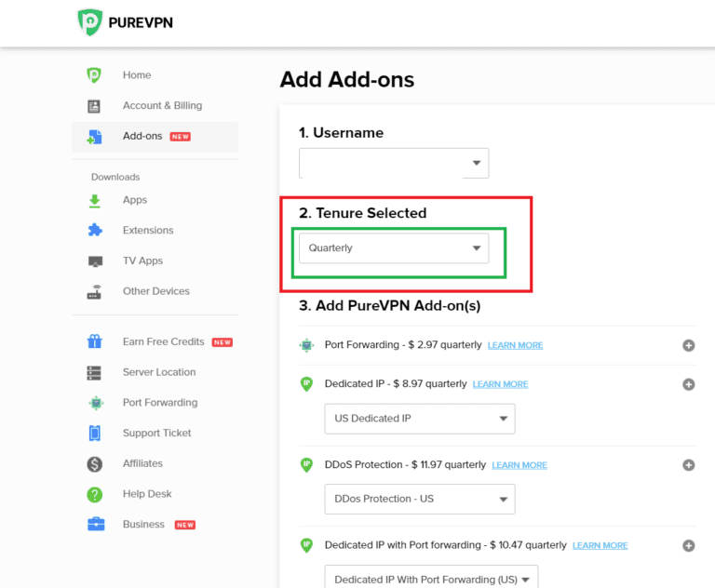Open the Server Location icon
715x588 pixels.
(x=94, y=372)
